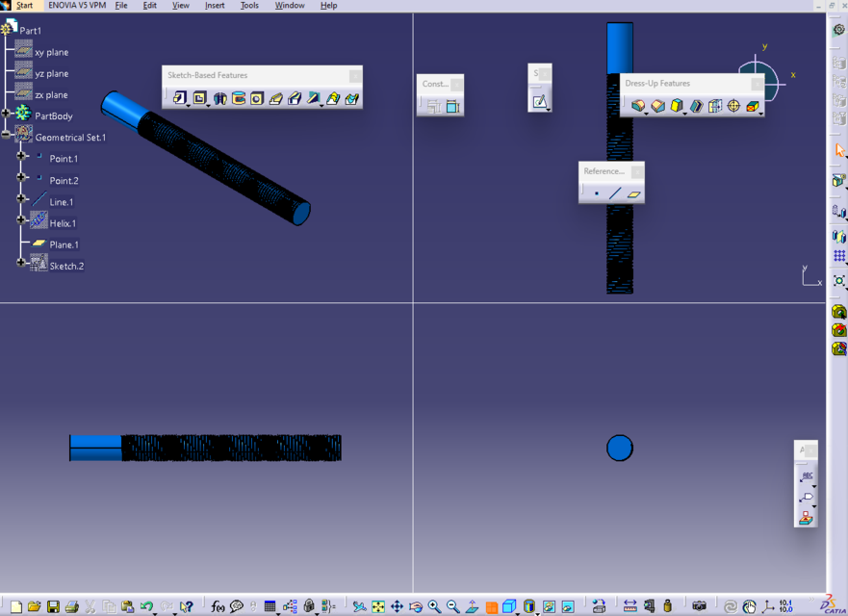The image size is (848, 616).
Task: Open the Formula editor from bottom toolbar
Action: [x=217, y=606]
